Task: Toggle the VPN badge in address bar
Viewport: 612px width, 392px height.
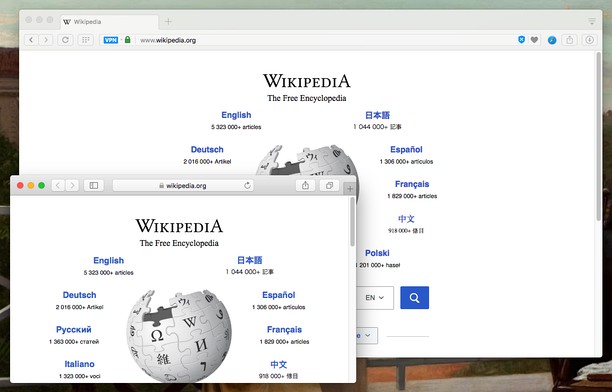Action: [x=111, y=40]
